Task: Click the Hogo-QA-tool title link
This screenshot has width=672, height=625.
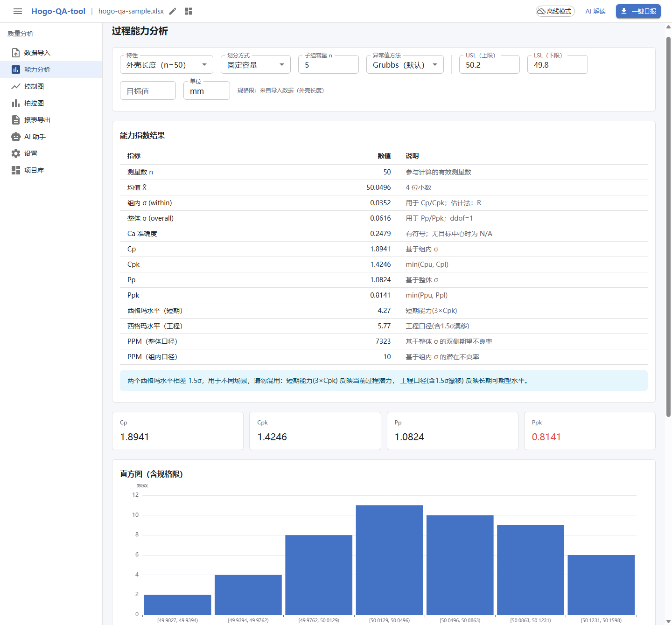Action: [58, 11]
